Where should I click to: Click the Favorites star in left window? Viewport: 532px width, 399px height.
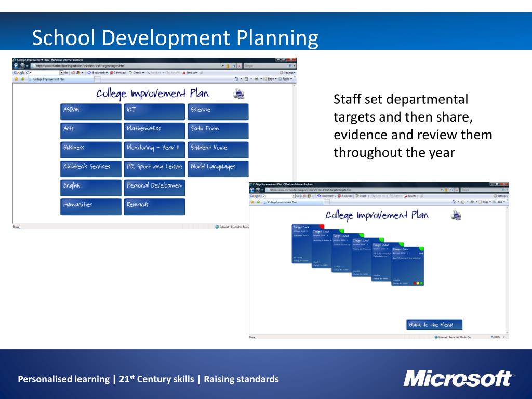coord(16,79)
